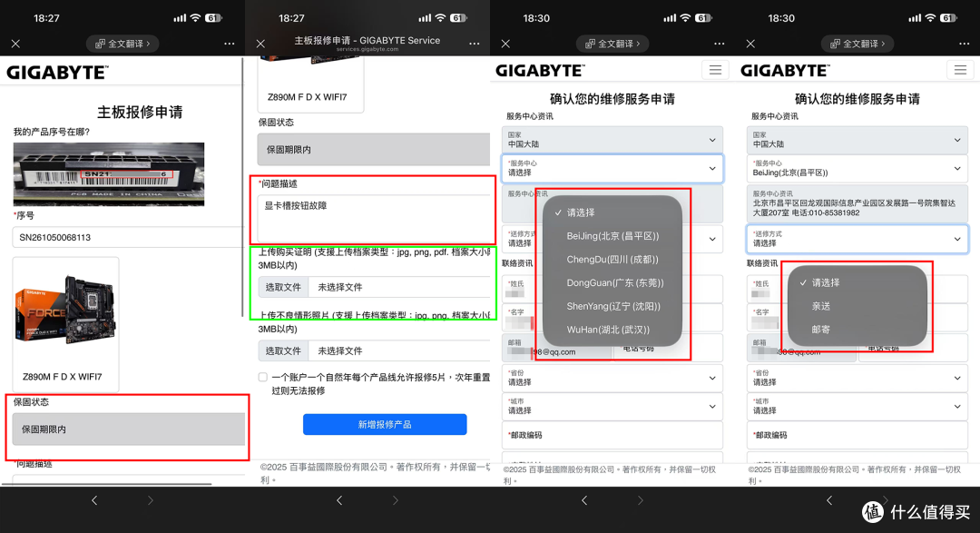This screenshot has height=533, width=980.
Task: Click 保固期限内 status field on second screen
Action: (374, 150)
